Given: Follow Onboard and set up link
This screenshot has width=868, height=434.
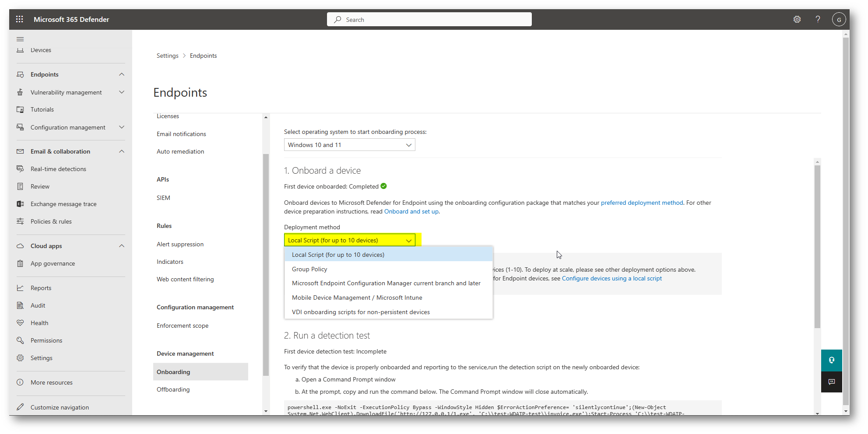Looking at the screenshot, I should click(x=411, y=211).
